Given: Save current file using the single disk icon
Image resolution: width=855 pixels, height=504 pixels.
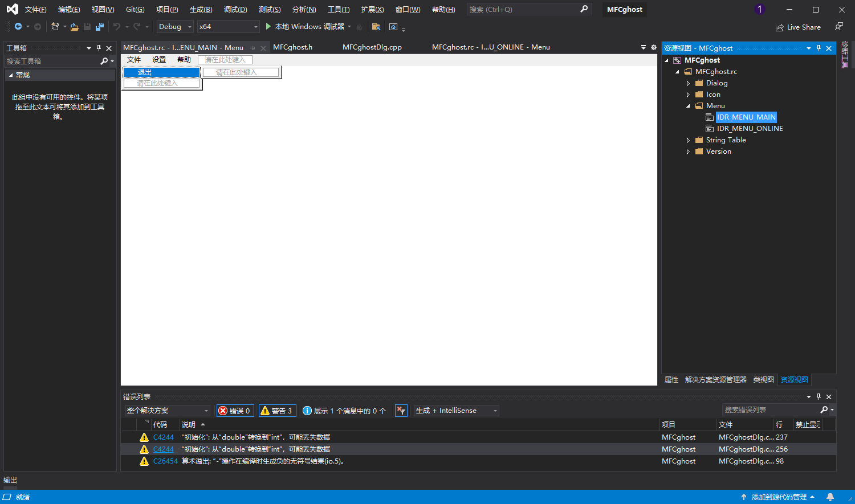Looking at the screenshot, I should point(87,27).
